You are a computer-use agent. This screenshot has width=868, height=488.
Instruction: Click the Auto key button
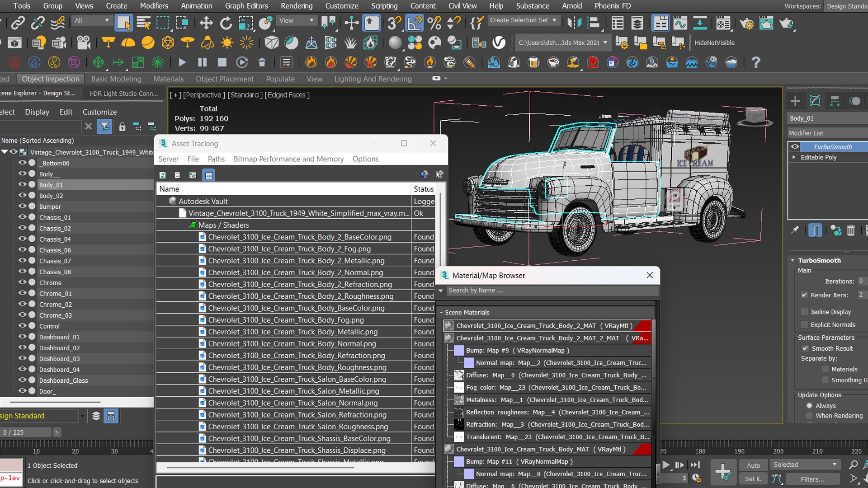click(753, 465)
